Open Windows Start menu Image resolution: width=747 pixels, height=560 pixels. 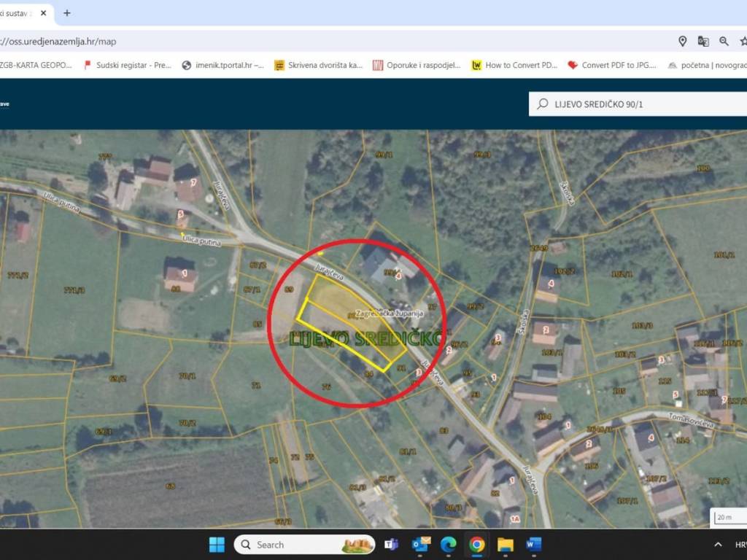pyautogui.click(x=217, y=545)
